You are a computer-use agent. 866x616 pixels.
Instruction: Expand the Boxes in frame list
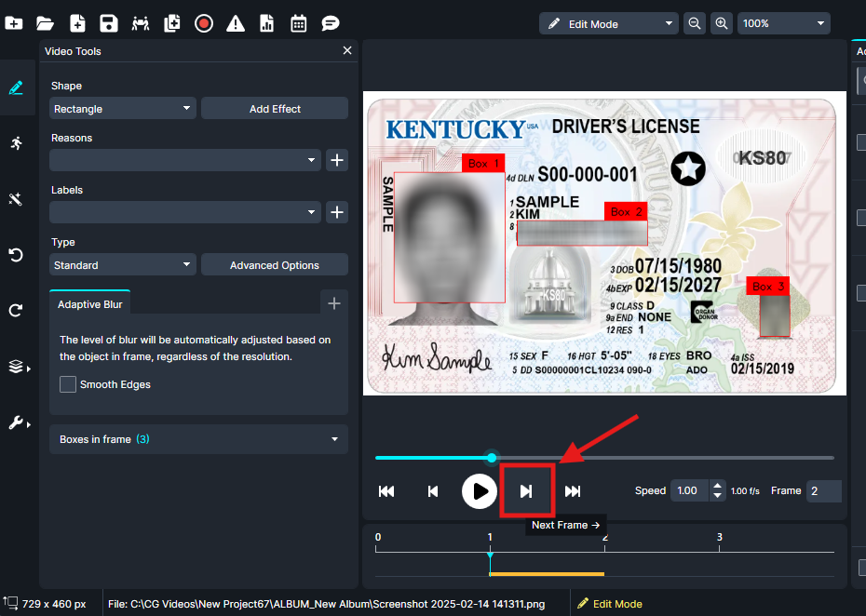[x=199, y=439]
